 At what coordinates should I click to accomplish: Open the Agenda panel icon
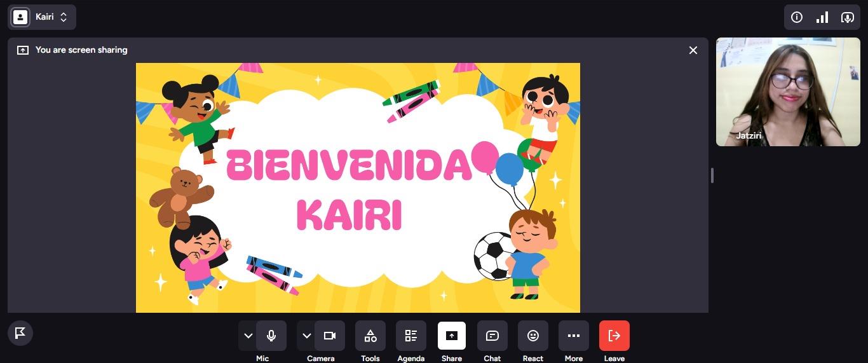411,336
